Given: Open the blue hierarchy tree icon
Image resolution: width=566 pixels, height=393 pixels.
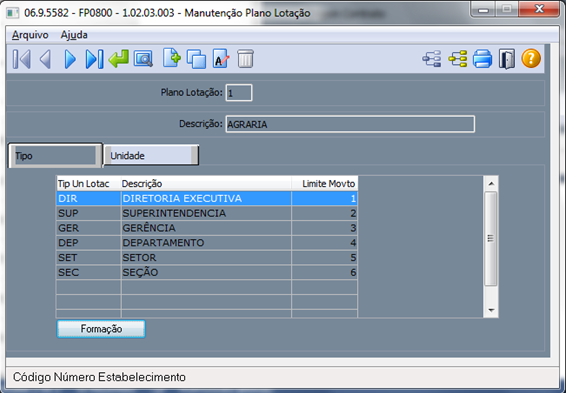Looking at the screenshot, I should tap(432, 59).
